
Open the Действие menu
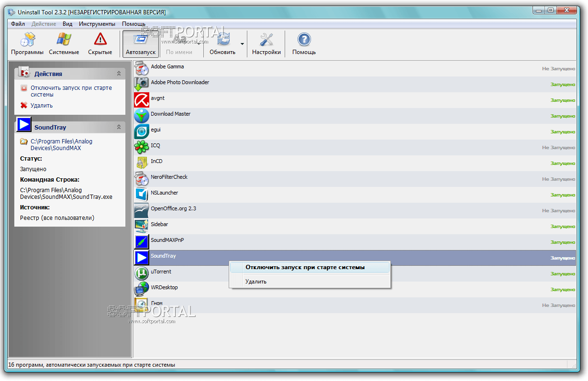[x=44, y=24]
